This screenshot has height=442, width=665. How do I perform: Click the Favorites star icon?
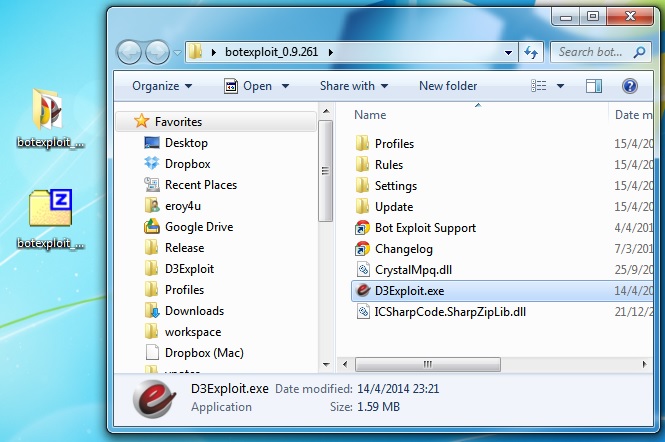(x=141, y=121)
